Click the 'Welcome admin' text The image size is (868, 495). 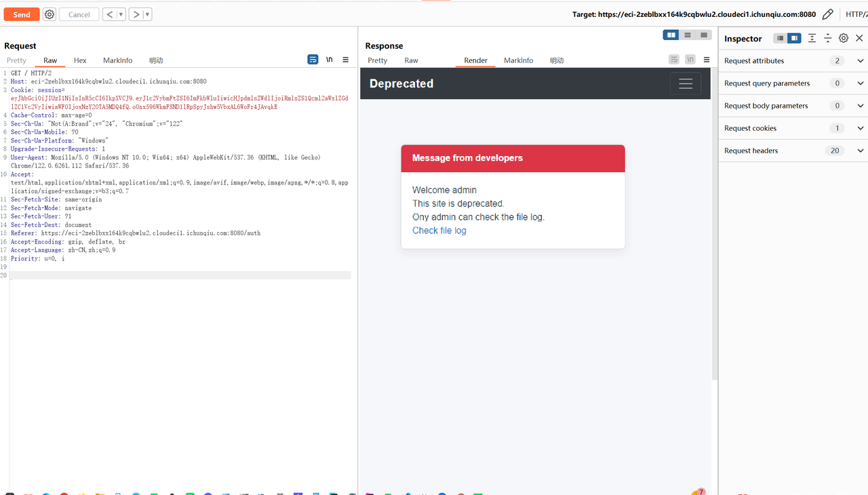point(444,190)
